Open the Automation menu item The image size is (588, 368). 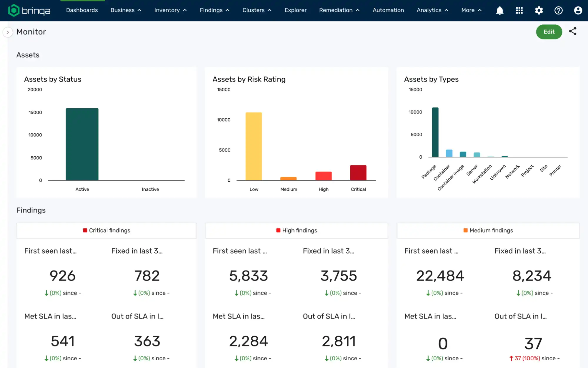tap(388, 10)
